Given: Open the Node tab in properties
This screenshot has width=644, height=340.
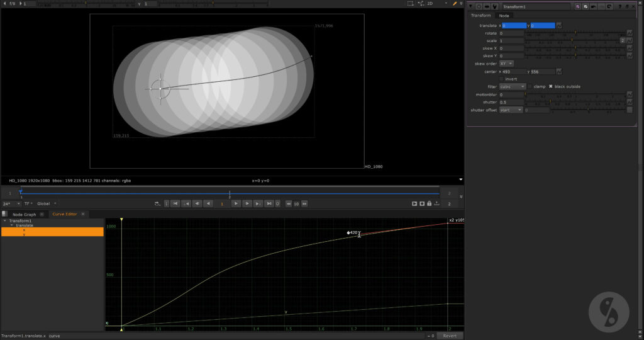Looking at the screenshot, I should pos(504,16).
